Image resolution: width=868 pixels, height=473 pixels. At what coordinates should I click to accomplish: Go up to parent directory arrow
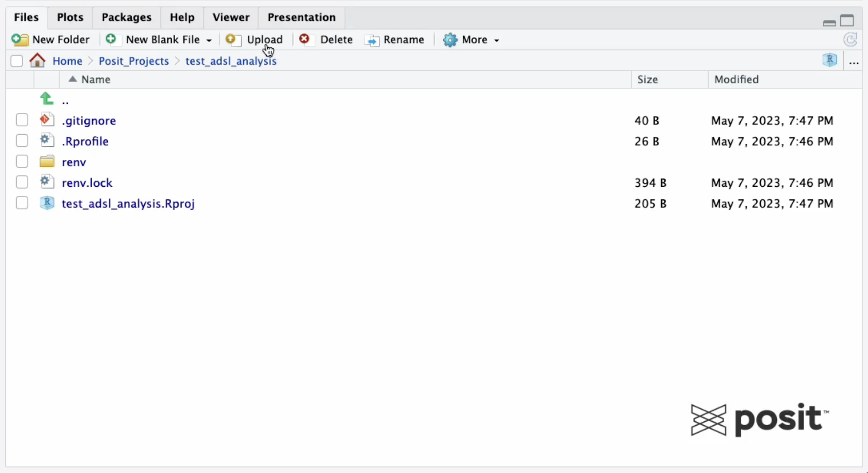(47, 99)
